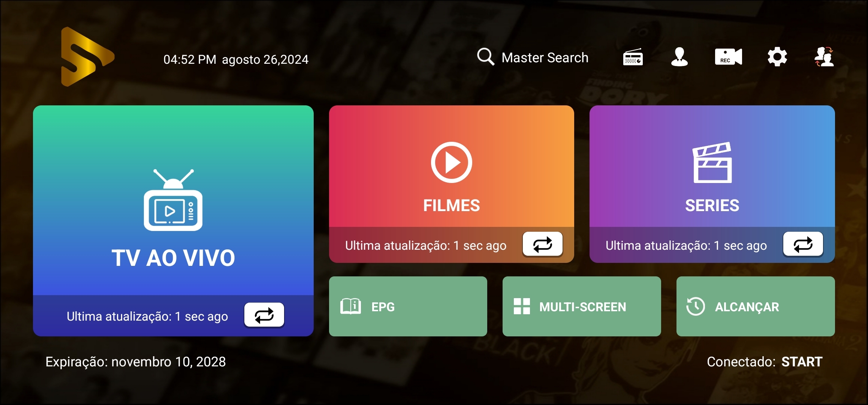Open the REC recordings camera icon
The image size is (868, 405).
tap(728, 57)
